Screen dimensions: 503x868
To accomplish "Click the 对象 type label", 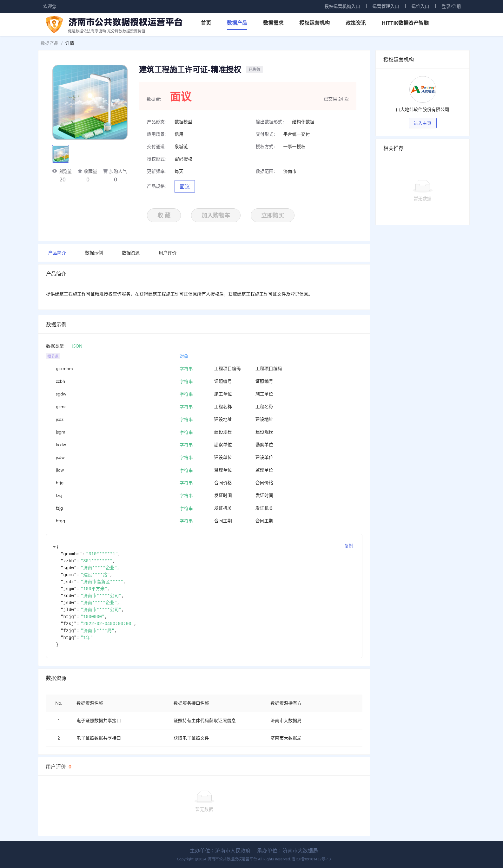I will pyautogui.click(x=184, y=356).
